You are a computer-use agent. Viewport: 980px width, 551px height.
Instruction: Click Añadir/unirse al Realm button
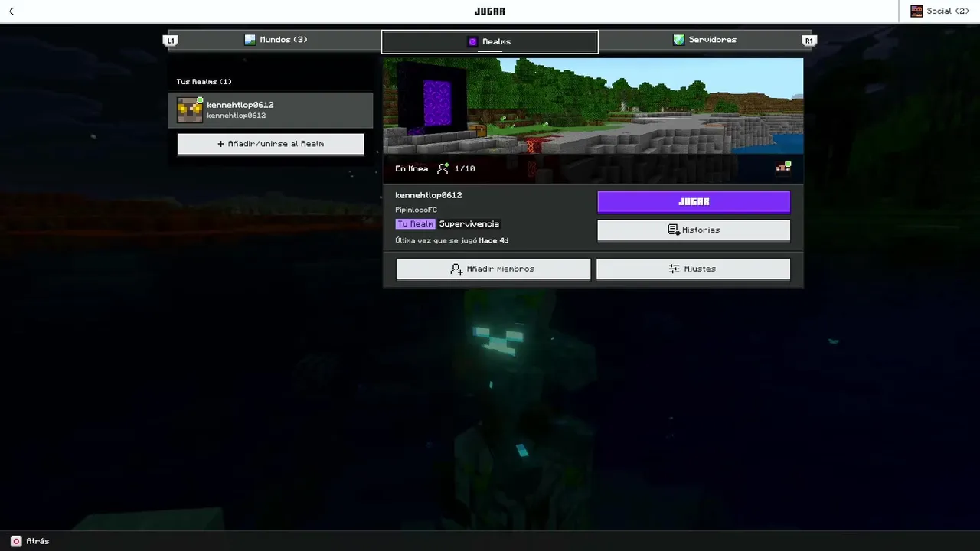[271, 144]
